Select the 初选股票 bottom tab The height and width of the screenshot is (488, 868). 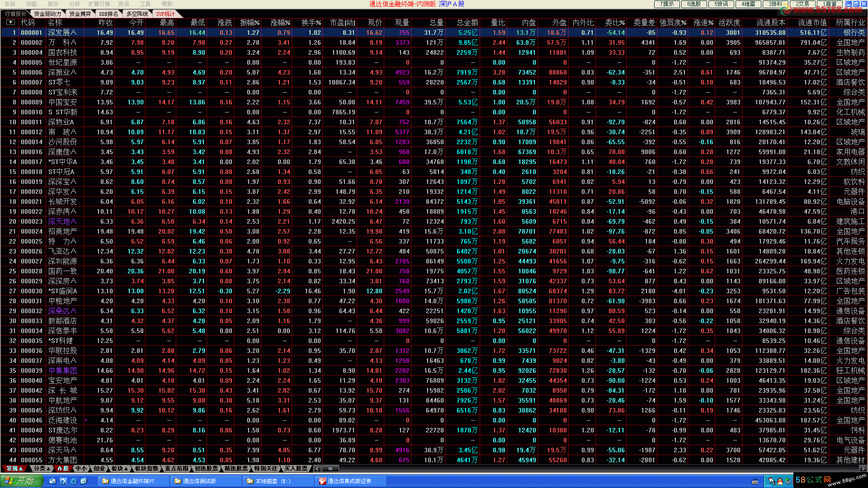[207, 469]
